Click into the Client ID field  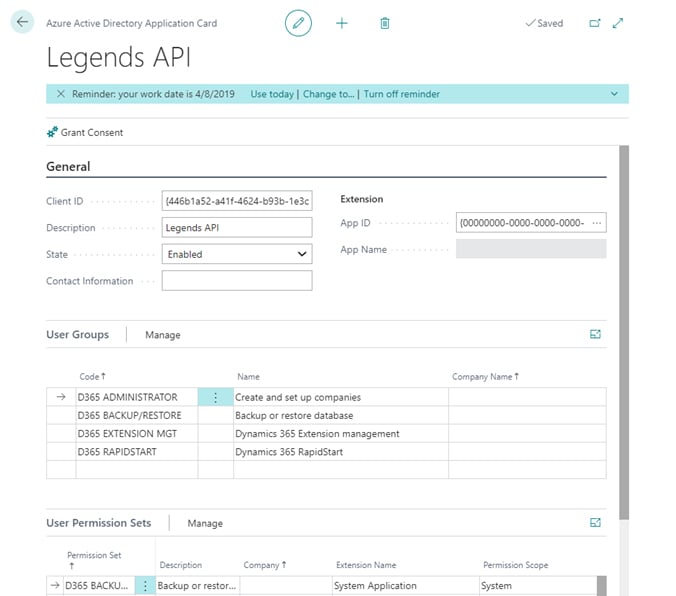237,201
